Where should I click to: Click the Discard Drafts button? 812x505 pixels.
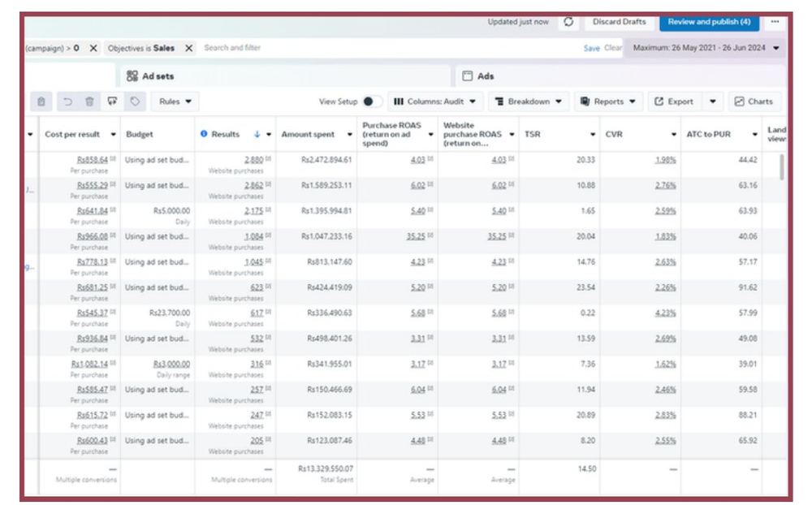click(620, 22)
